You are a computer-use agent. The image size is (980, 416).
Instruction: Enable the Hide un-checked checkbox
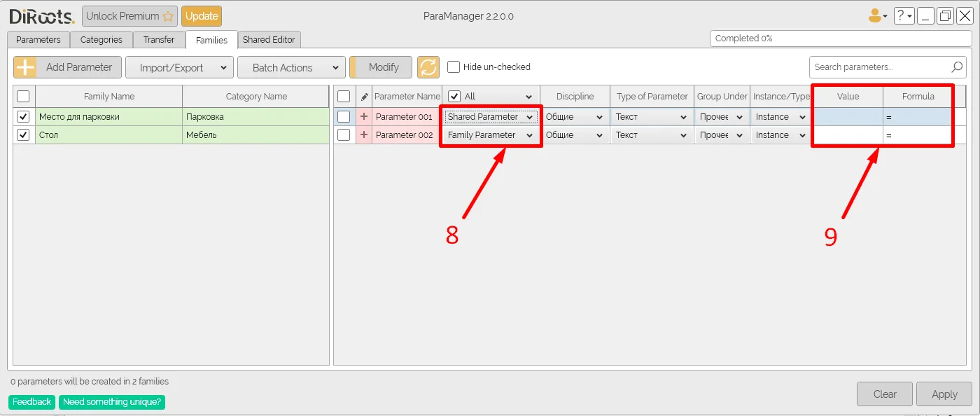[454, 67]
